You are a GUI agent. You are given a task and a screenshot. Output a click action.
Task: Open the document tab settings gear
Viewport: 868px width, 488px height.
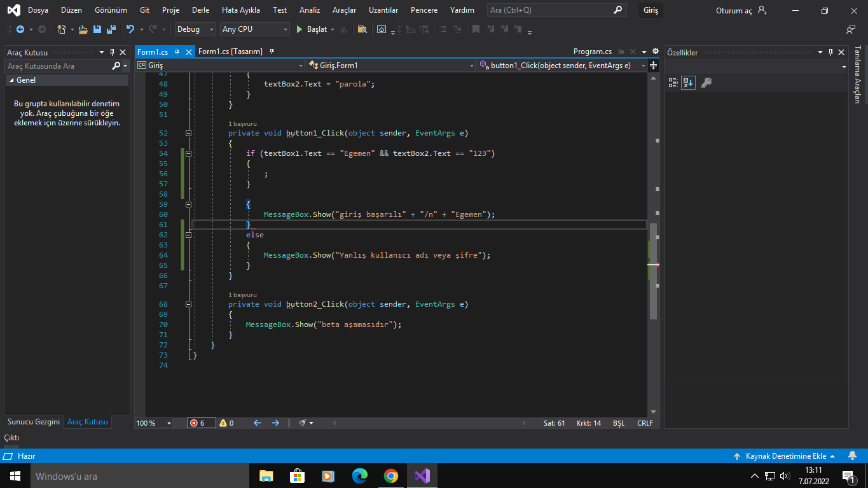click(656, 52)
